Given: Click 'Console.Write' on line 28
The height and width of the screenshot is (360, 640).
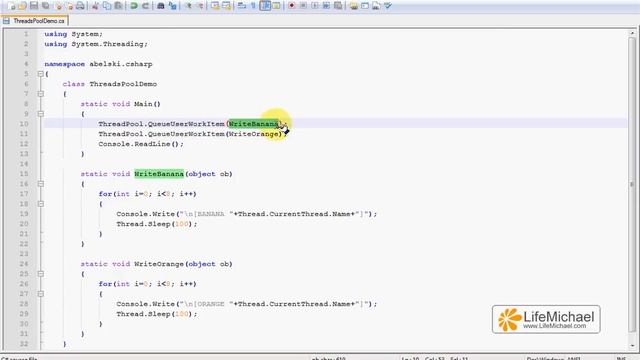Looking at the screenshot, I should (x=145, y=304).
